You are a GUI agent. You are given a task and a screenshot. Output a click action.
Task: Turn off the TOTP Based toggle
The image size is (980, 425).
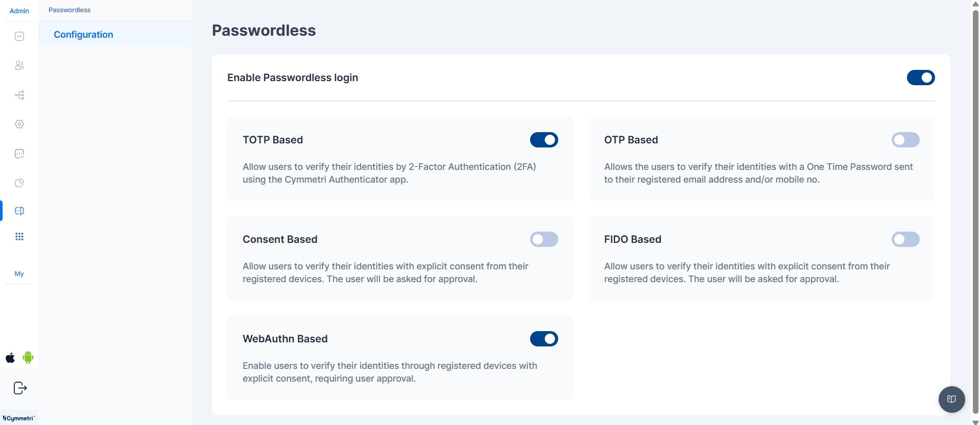click(x=544, y=140)
